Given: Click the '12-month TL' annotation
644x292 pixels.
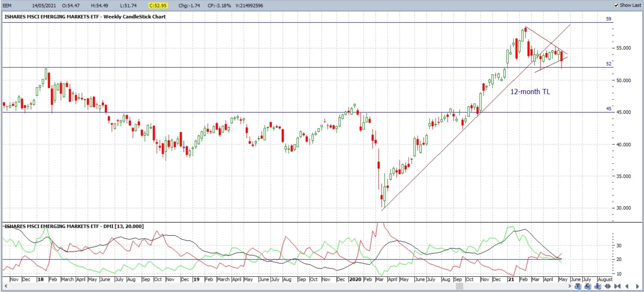Looking at the screenshot, I should (530, 92).
